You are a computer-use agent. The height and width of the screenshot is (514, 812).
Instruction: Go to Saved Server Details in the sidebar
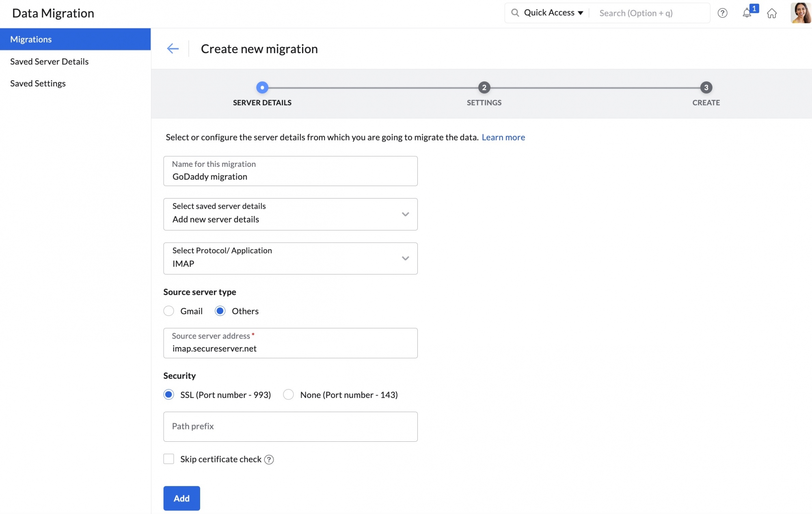(49, 61)
